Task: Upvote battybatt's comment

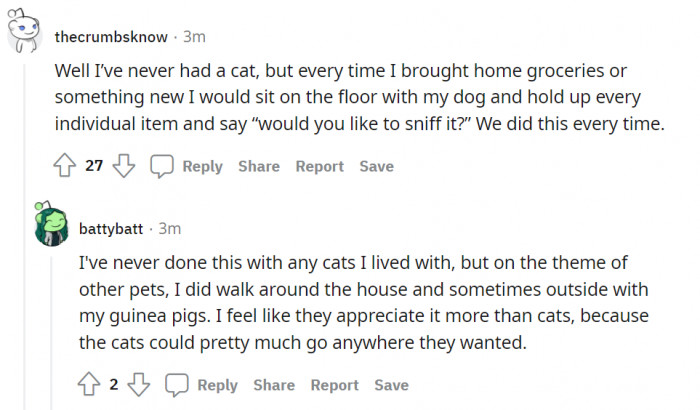Action: 88,384
